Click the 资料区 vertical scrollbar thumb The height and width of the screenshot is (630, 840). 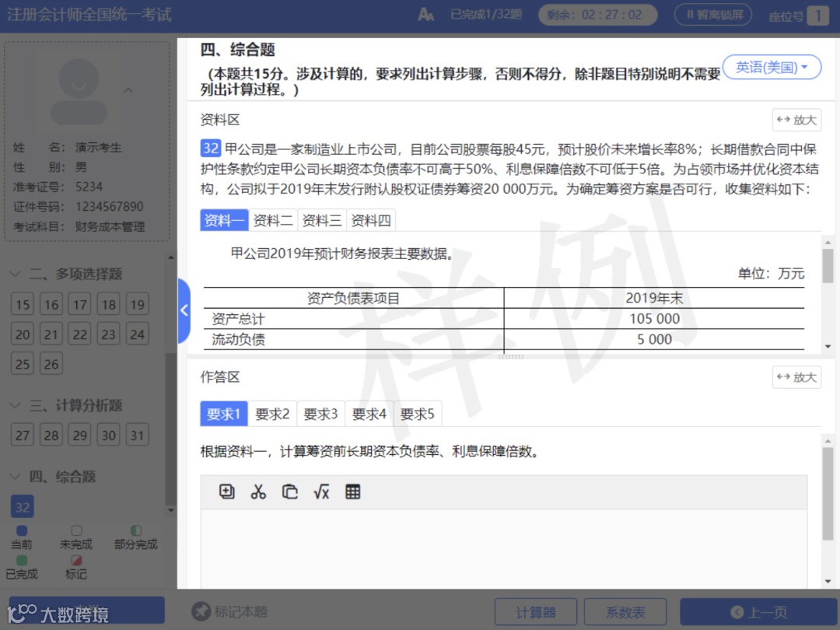coord(828,266)
